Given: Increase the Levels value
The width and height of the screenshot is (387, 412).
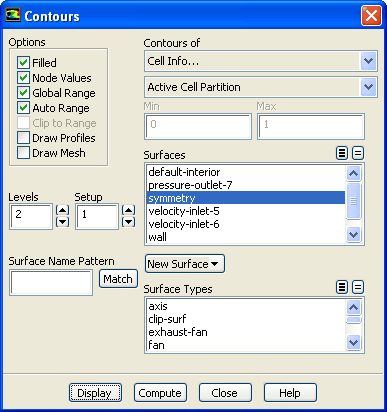Looking at the screenshot, I should click(x=62, y=210).
